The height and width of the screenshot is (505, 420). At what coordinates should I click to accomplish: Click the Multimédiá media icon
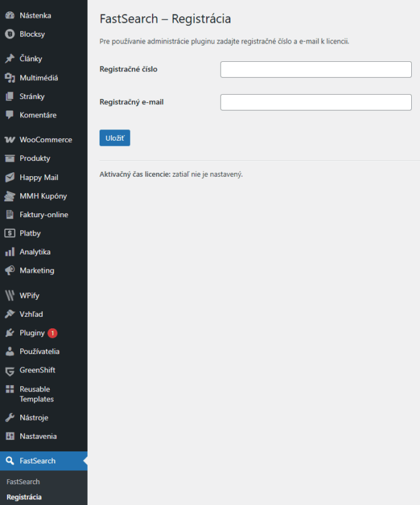click(x=10, y=78)
